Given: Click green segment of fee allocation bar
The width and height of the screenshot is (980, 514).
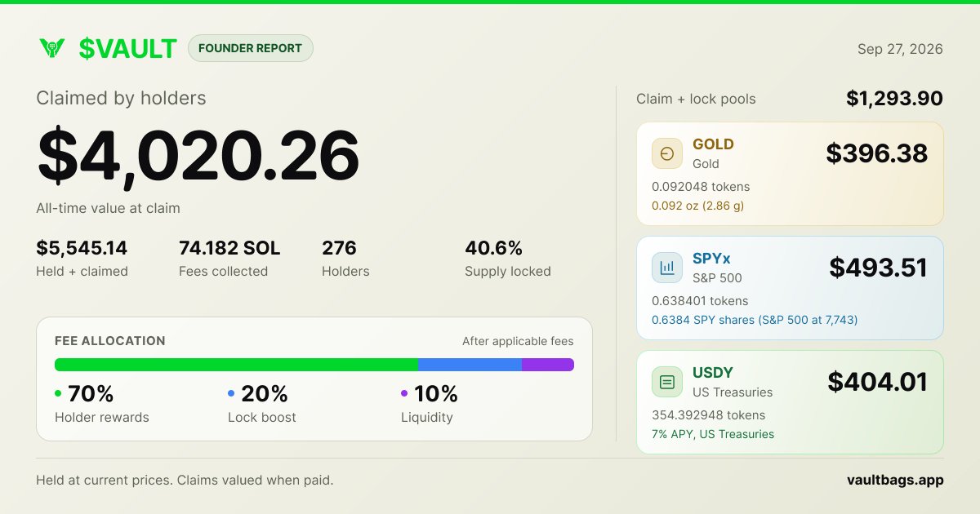Looking at the screenshot, I should click(236, 365).
